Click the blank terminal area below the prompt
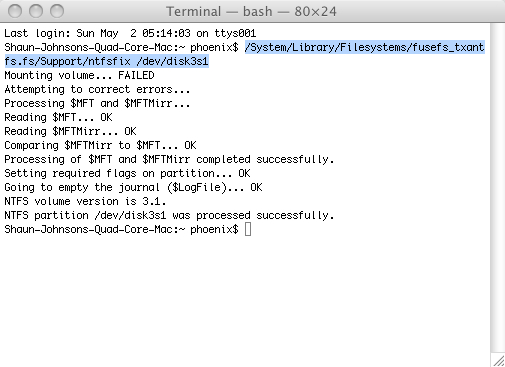The width and height of the screenshot is (505, 367). [x=245, y=300]
